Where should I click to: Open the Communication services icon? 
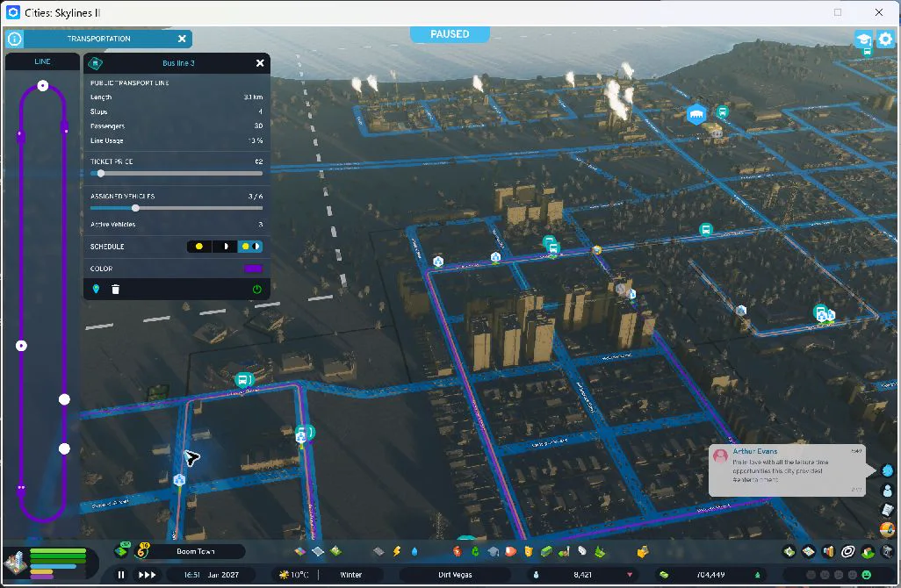(582, 551)
